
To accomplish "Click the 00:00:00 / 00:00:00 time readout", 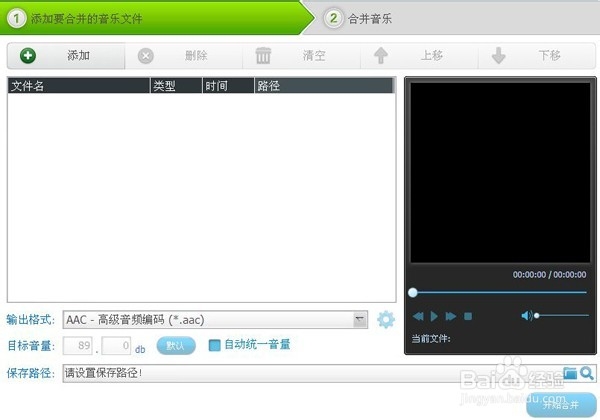I will [x=549, y=275].
